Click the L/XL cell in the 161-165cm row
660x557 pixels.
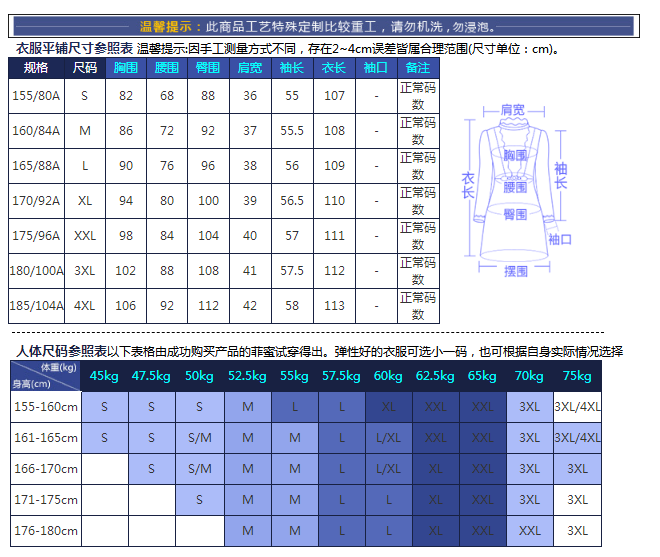(x=389, y=438)
